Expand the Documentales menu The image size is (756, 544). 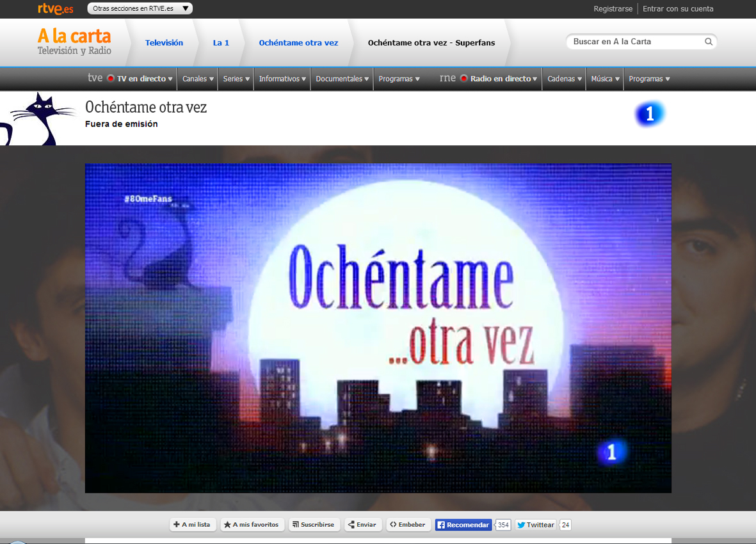point(342,79)
